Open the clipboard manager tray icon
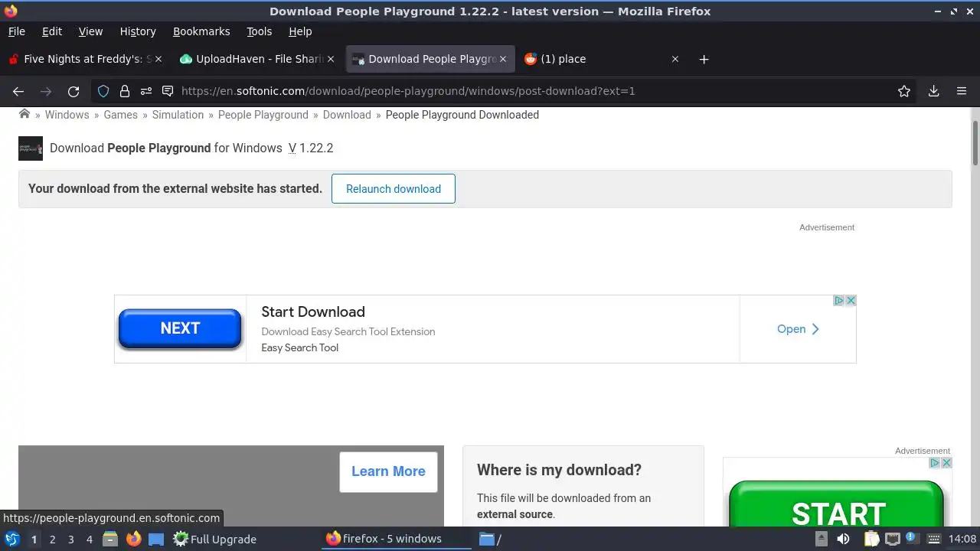 point(872,539)
